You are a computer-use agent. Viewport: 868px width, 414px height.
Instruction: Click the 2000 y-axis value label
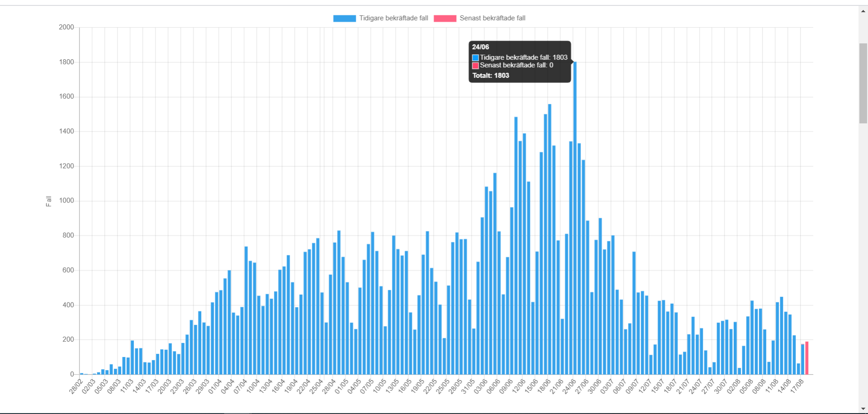(x=66, y=27)
